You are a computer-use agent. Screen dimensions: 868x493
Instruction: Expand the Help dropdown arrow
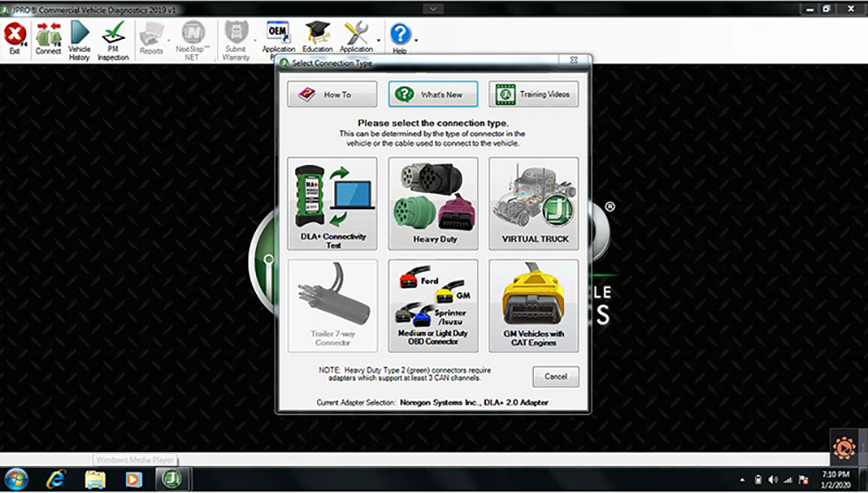(x=417, y=40)
